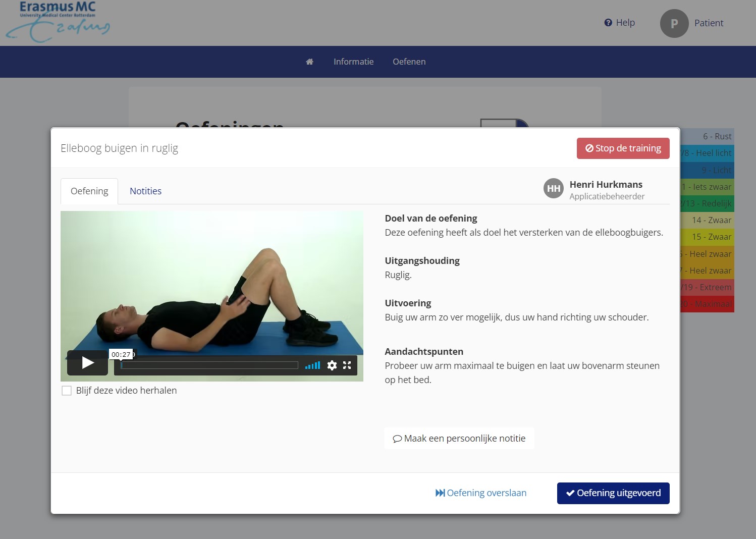Switch to the Notities tab
This screenshot has height=539, width=756.
(145, 191)
